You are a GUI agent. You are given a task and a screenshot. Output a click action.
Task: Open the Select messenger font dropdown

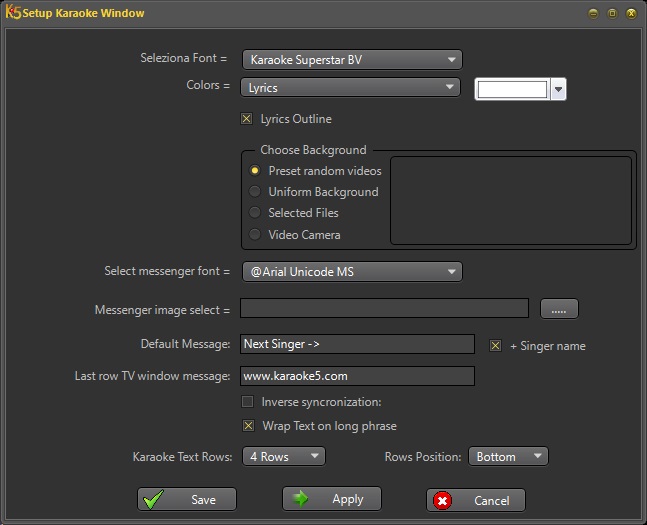point(352,271)
